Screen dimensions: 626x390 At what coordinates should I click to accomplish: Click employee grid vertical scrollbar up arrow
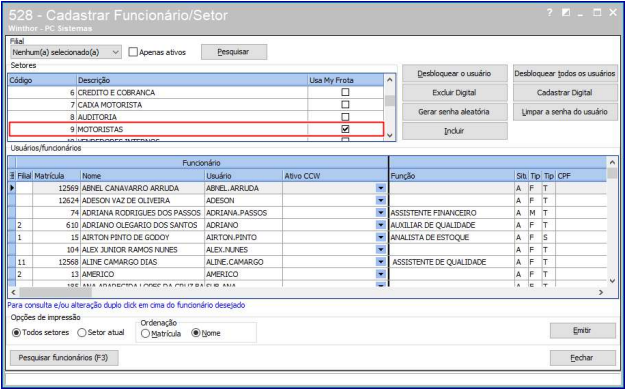click(612, 162)
